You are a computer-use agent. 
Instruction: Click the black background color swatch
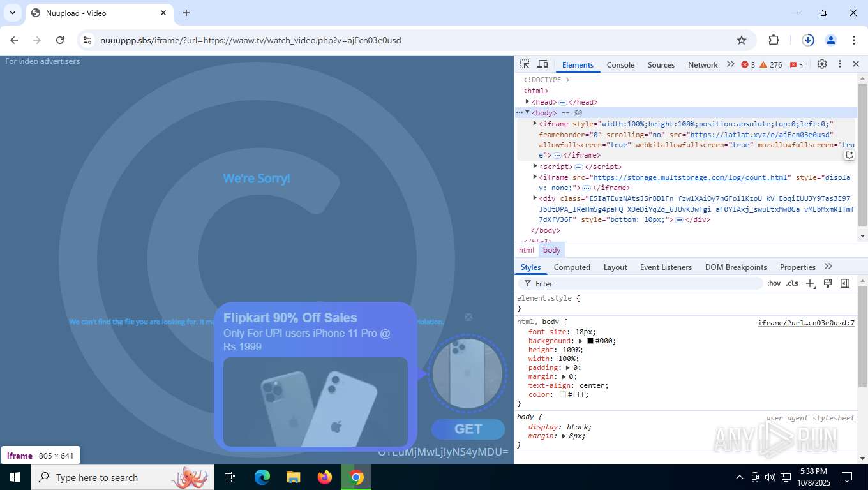pyautogui.click(x=590, y=341)
